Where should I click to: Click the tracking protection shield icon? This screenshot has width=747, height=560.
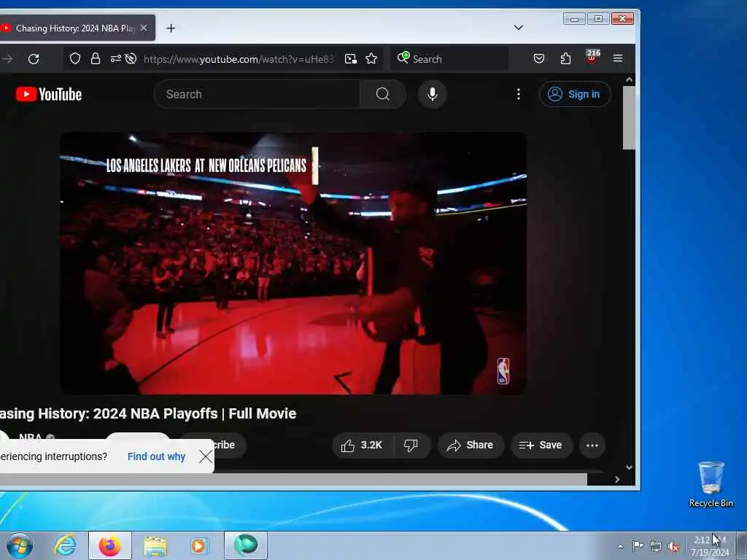tap(75, 58)
